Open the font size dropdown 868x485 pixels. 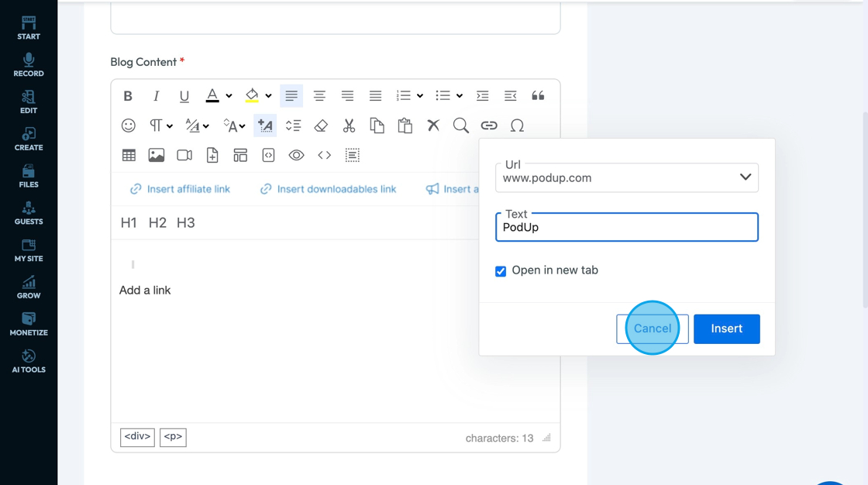234,126
